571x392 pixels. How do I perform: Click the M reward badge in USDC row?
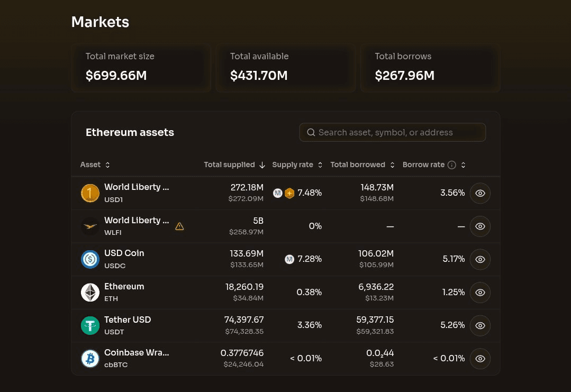[x=289, y=259]
